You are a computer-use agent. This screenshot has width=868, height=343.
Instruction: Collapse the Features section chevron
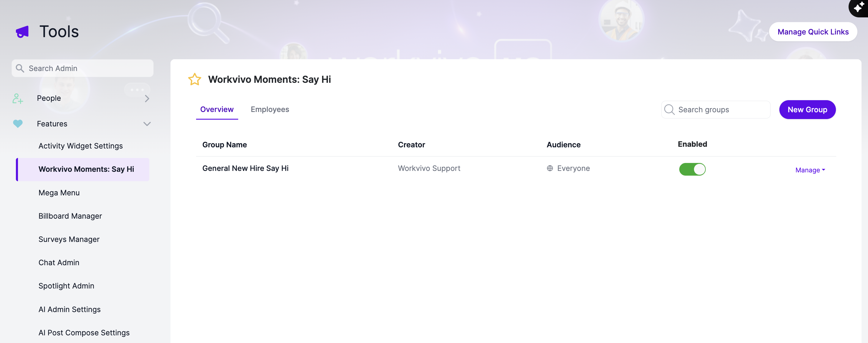[x=147, y=124]
